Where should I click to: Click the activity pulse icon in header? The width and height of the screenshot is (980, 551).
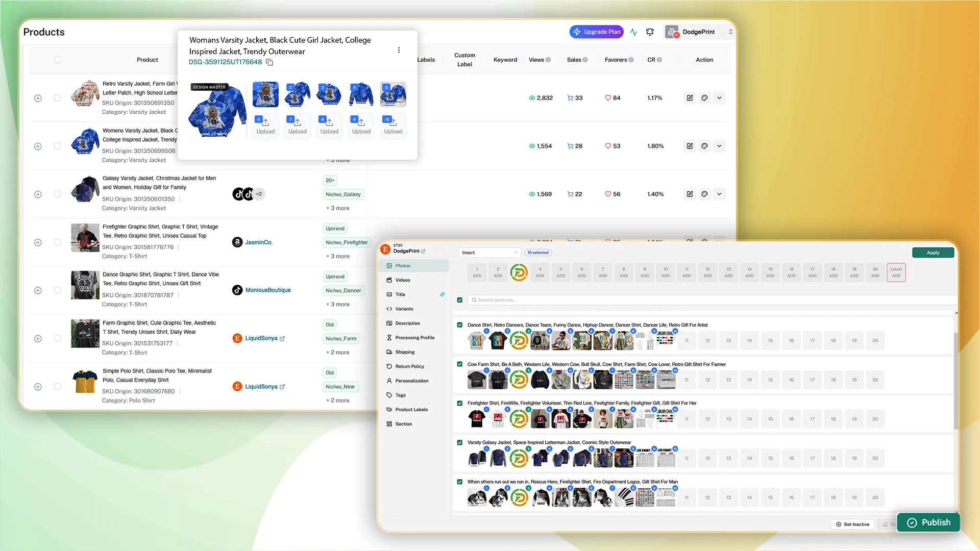[633, 32]
